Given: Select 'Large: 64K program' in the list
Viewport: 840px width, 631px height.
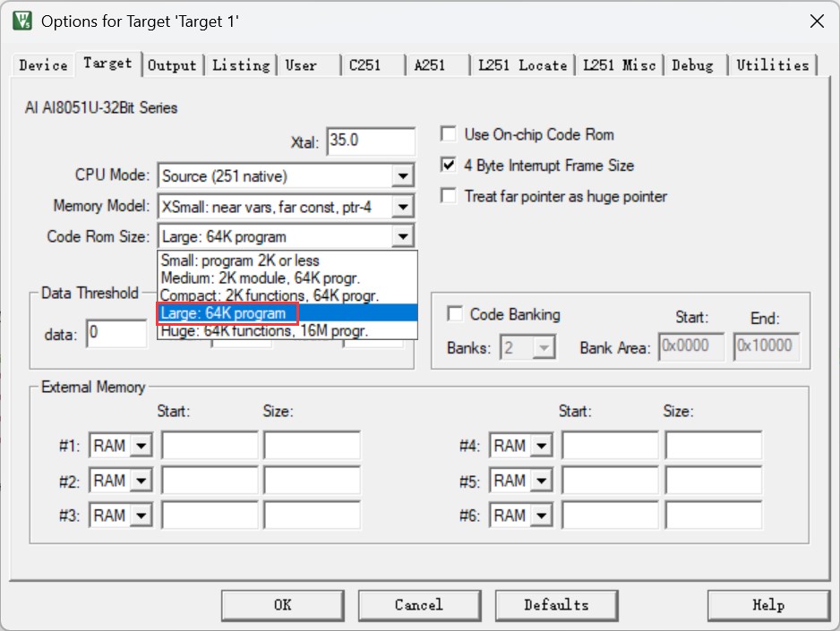Looking at the screenshot, I should click(287, 313).
